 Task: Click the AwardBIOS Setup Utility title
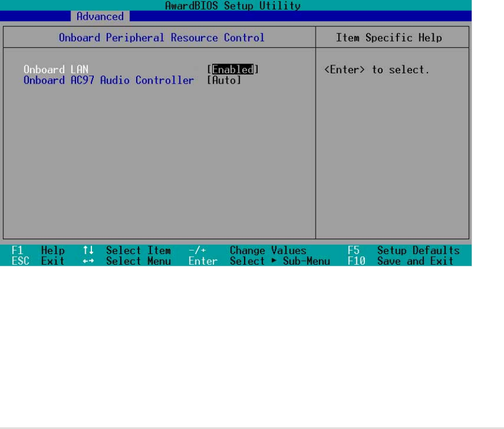click(x=233, y=6)
